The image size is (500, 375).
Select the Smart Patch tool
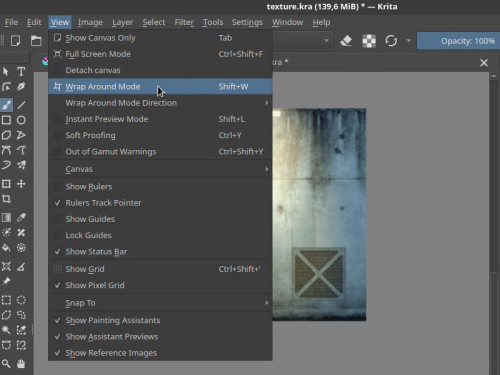point(21,233)
